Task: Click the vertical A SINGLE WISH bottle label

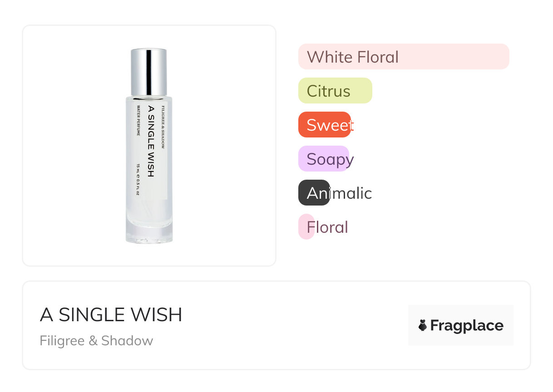Action: pos(151,141)
